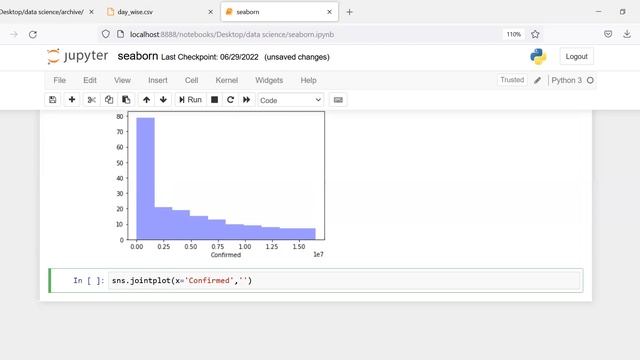This screenshot has width=640, height=360.
Task: Click the In [ ] cell prompt
Action: click(89, 280)
